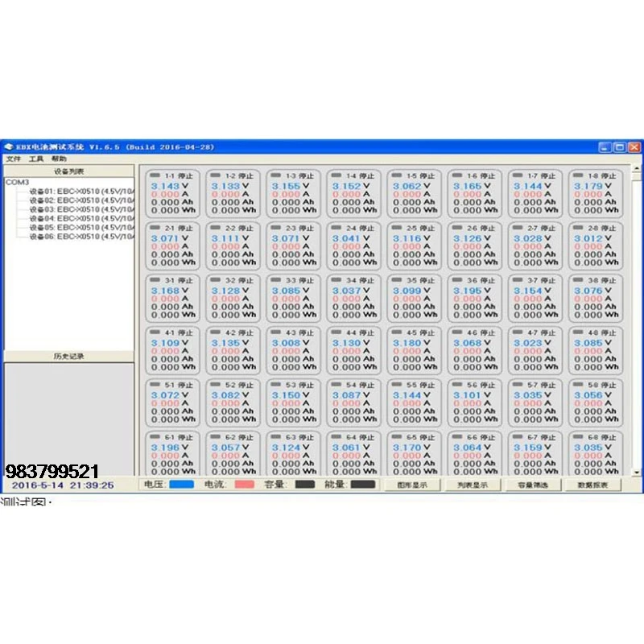
Task: Click the date and time 2016-5-14 21:39:25
Action: (x=63, y=485)
